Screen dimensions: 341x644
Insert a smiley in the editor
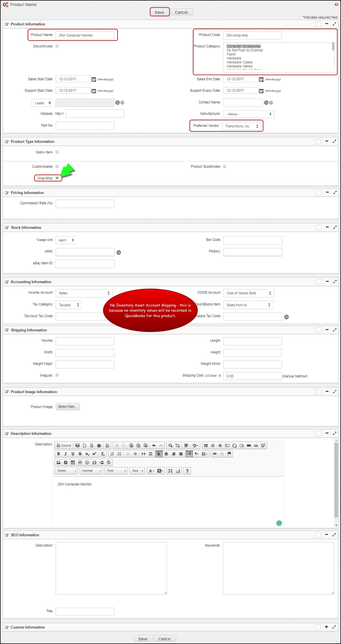(x=87, y=463)
